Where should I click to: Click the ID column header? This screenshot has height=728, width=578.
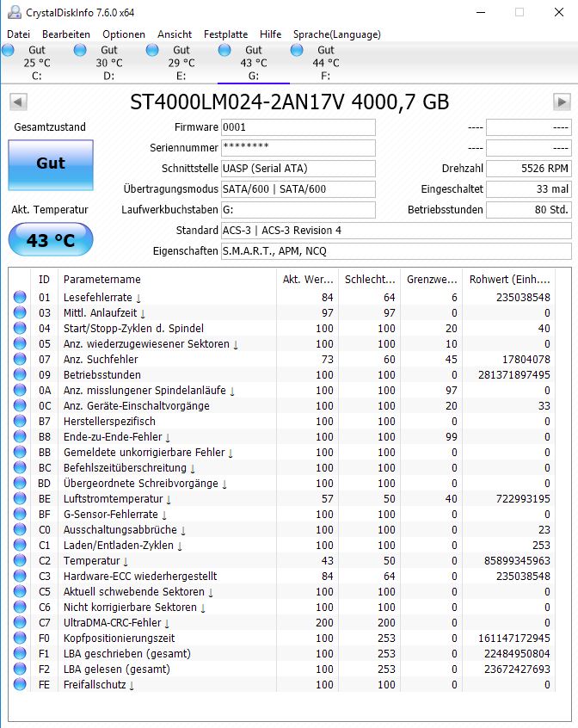click(x=44, y=280)
